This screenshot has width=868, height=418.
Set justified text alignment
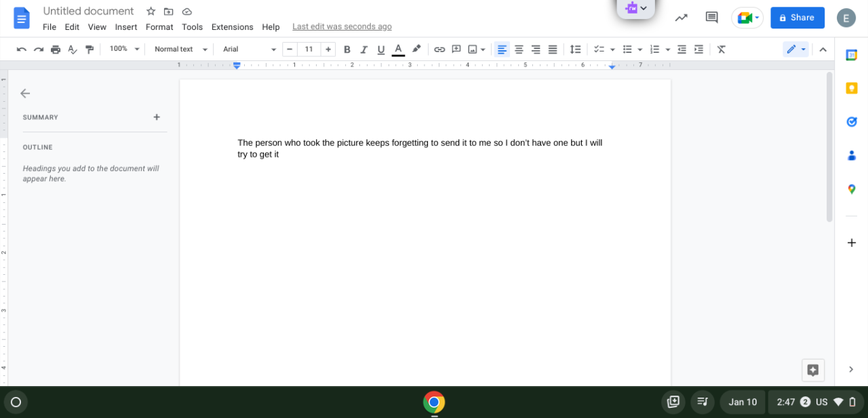coord(553,50)
